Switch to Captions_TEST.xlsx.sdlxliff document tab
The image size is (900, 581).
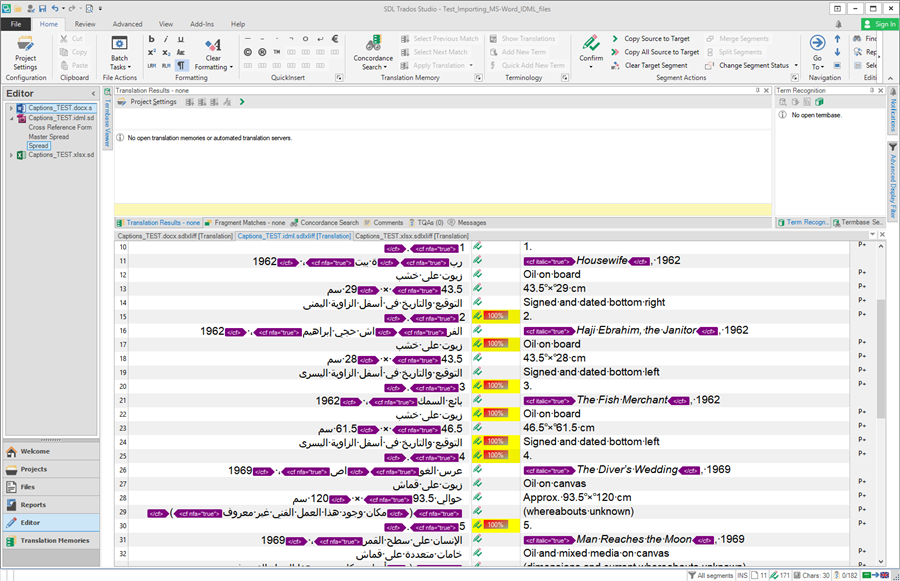click(x=412, y=236)
